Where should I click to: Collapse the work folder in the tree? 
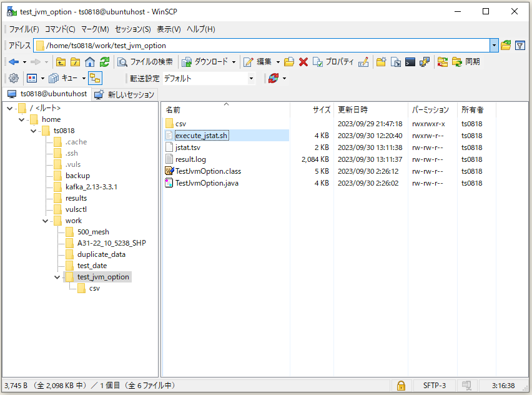(x=45, y=221)
